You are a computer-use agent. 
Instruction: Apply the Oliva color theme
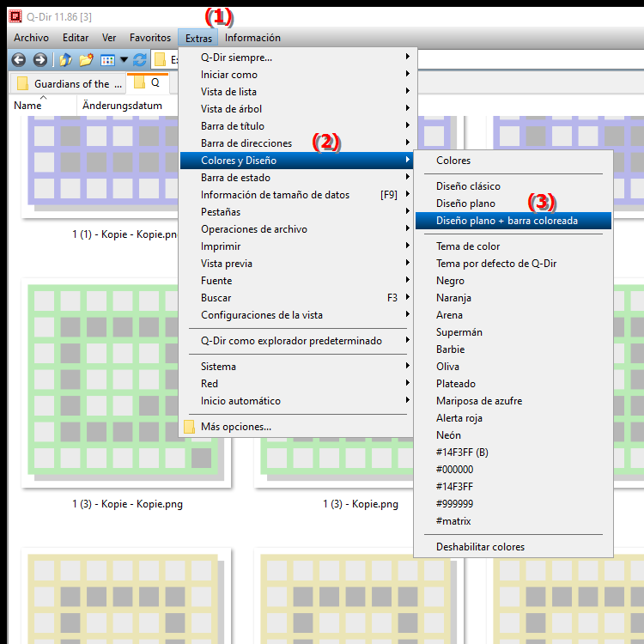(x=513, y=367)
